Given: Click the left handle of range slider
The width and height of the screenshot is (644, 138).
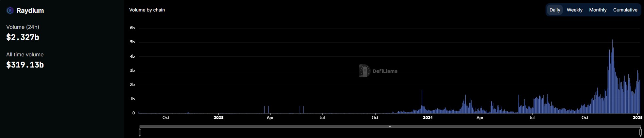Looking at the screenshot, I should click(140, 132).
